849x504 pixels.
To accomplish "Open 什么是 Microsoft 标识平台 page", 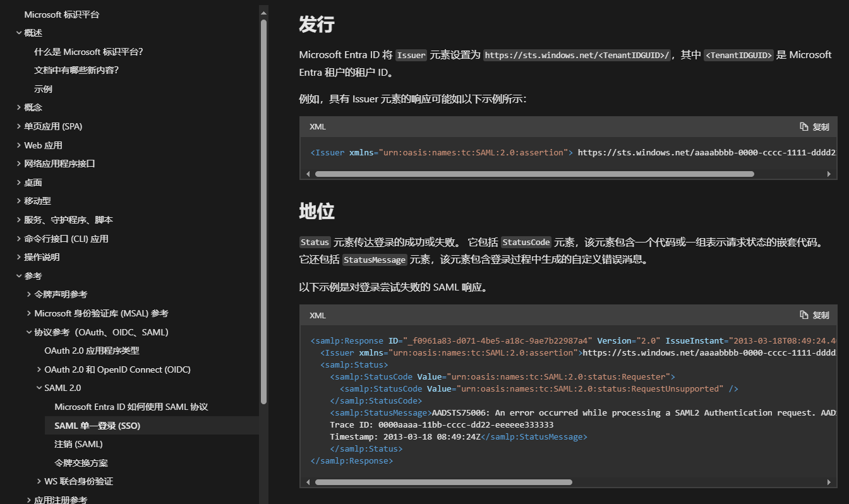I will 88,52.
